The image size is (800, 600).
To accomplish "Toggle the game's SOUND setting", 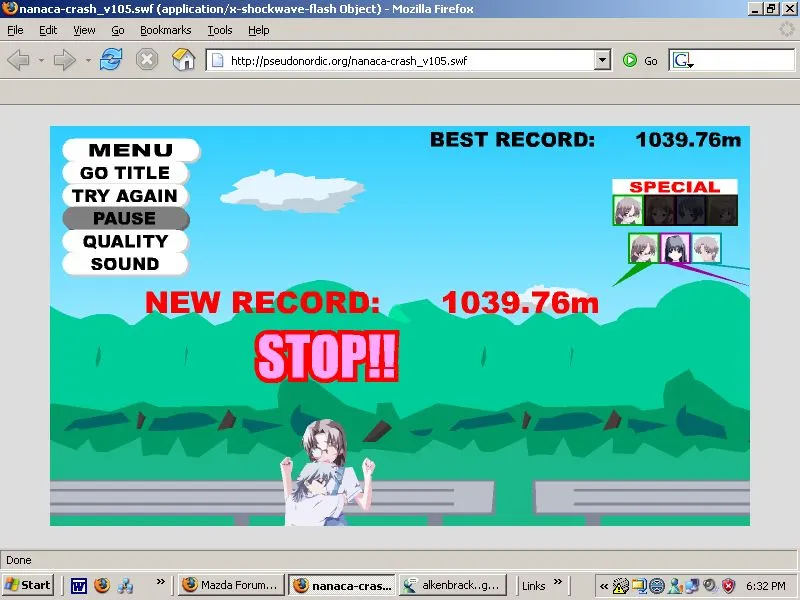I will coord(125,264).
